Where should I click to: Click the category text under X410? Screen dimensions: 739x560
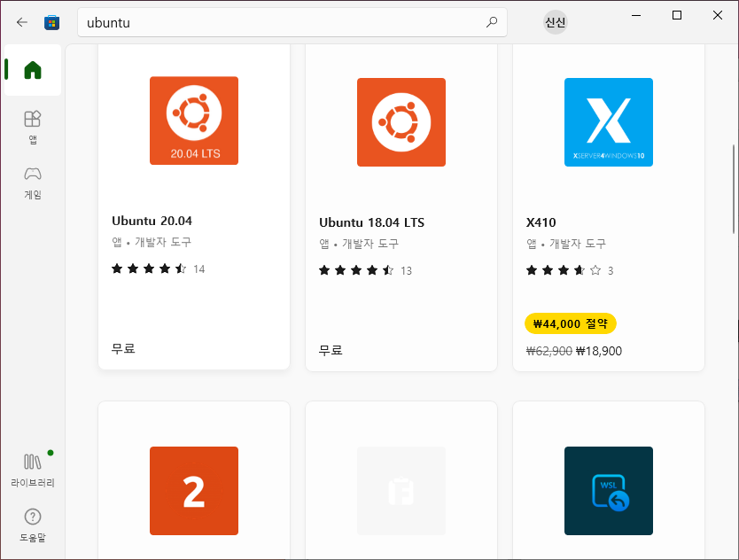566,244
